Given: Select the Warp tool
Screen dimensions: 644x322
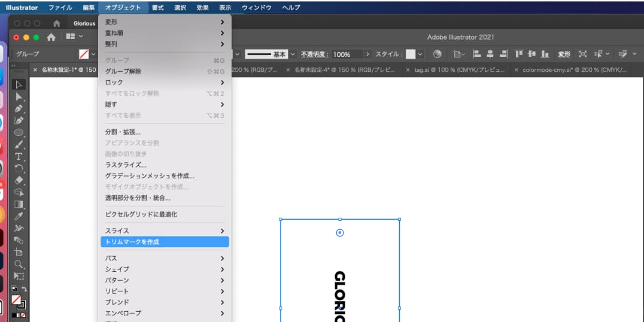Looking at the screenshot, I should tap(19, 228).
